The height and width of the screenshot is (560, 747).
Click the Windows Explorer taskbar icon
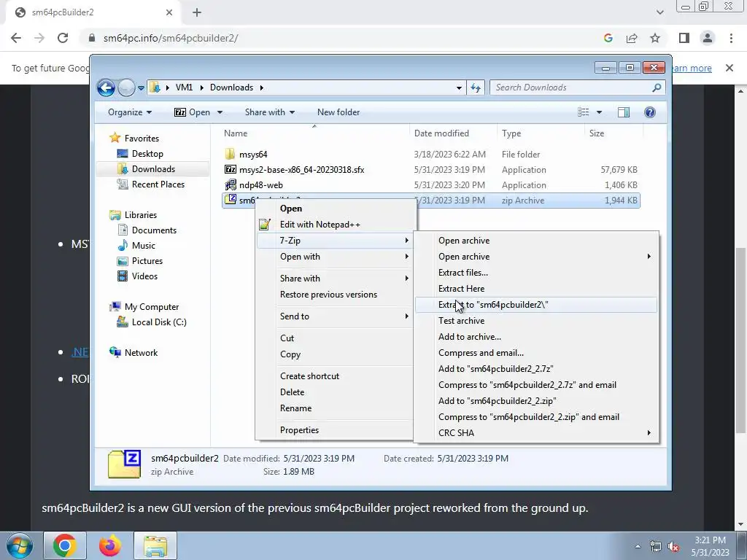(155, 545)
